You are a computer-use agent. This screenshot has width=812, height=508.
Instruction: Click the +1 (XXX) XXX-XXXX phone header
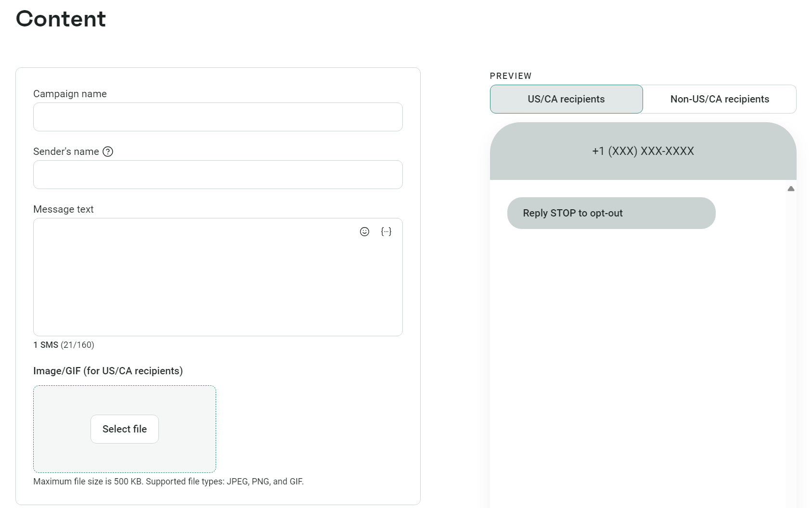(643, 151)
